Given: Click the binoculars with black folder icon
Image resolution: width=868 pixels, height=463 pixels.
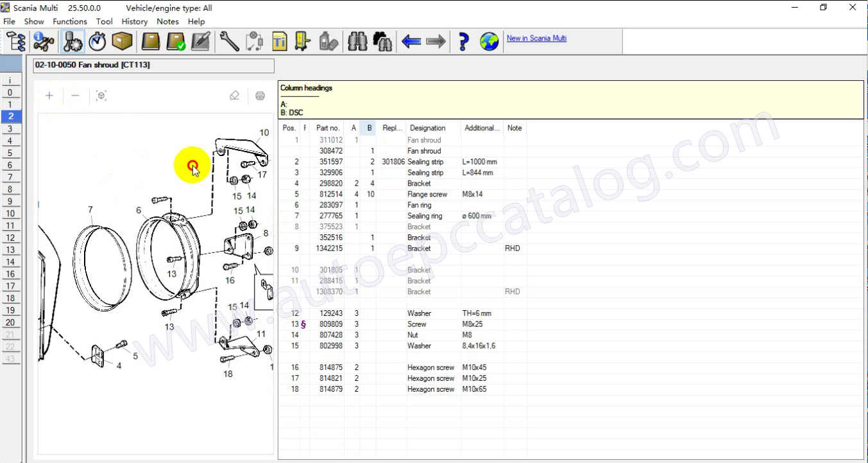Looking at the screenshot, I should point(382,42).
